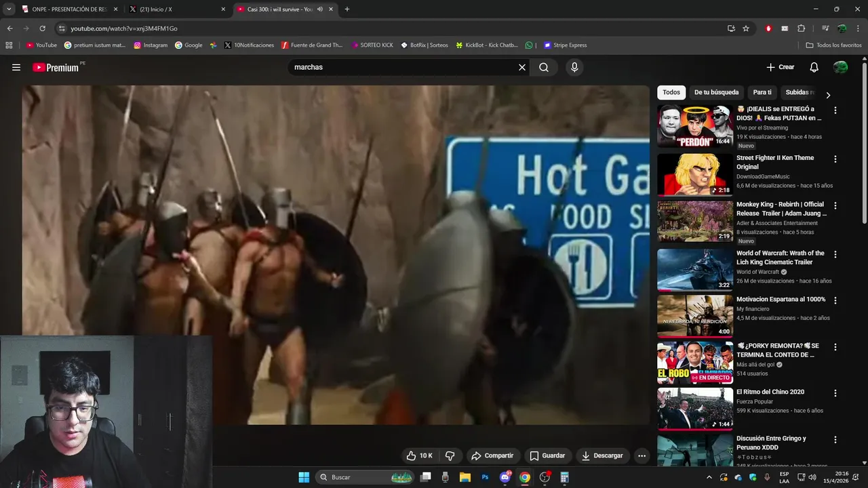Open options for Monkey King trailer
The width and height of the screenshot is (868, 488).
pyautogui.click(x=835, y=205)
